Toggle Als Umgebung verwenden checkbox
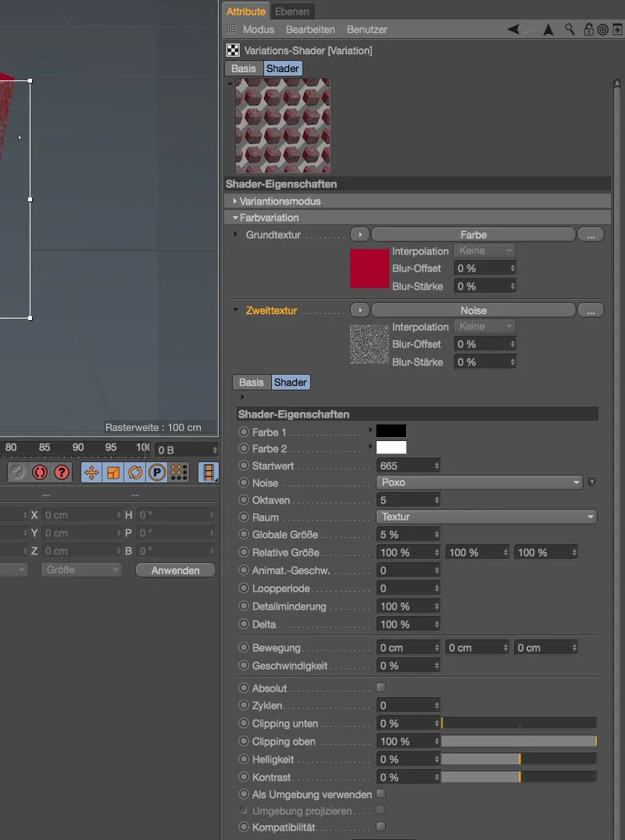 [380, 794]
